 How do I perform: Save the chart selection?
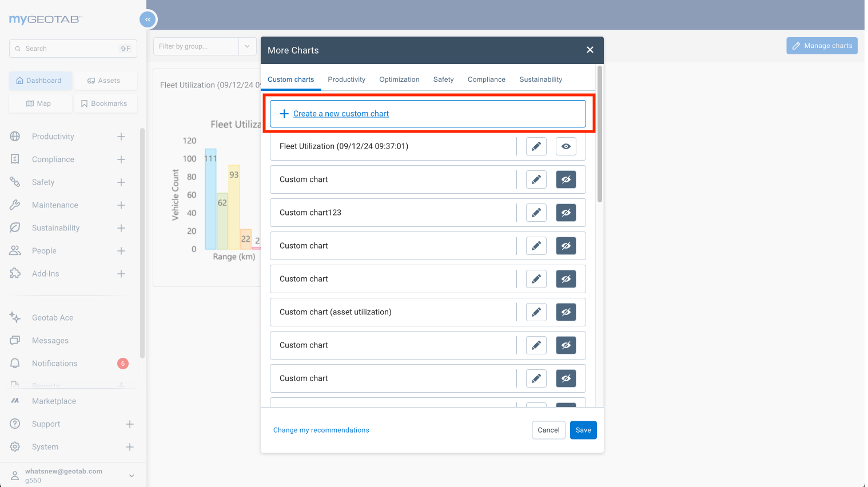pyautogui.click(x=583, y=430)
